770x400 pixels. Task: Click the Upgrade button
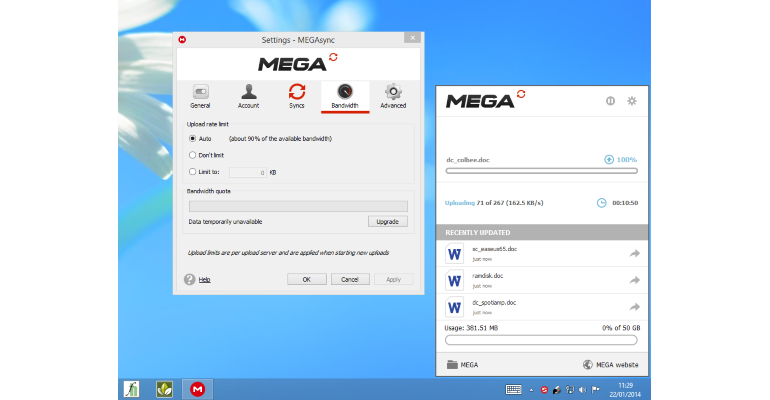tap(387, 222)
